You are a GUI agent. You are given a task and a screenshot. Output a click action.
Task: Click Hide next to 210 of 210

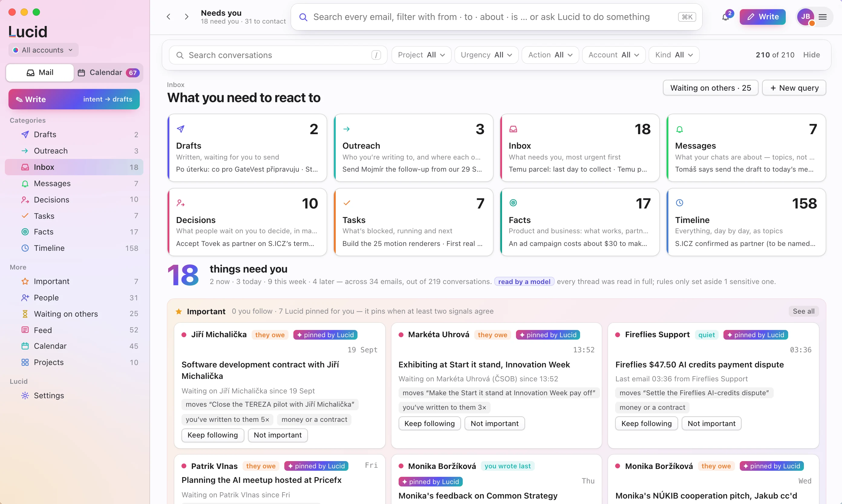click(x=811, y=55)
